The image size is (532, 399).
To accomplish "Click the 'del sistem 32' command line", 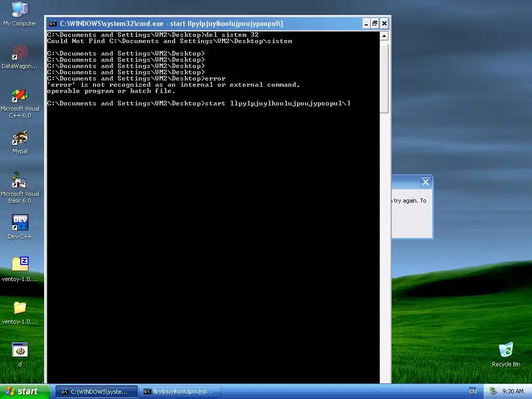I will [x=153, y=35].
